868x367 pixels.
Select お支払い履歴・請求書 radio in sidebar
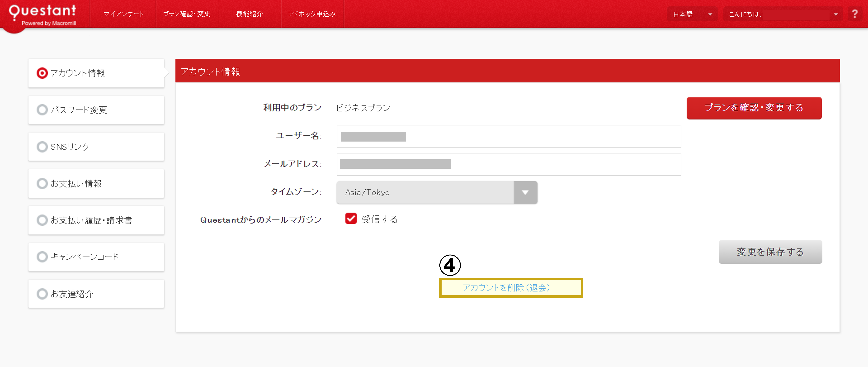[42, 220]
